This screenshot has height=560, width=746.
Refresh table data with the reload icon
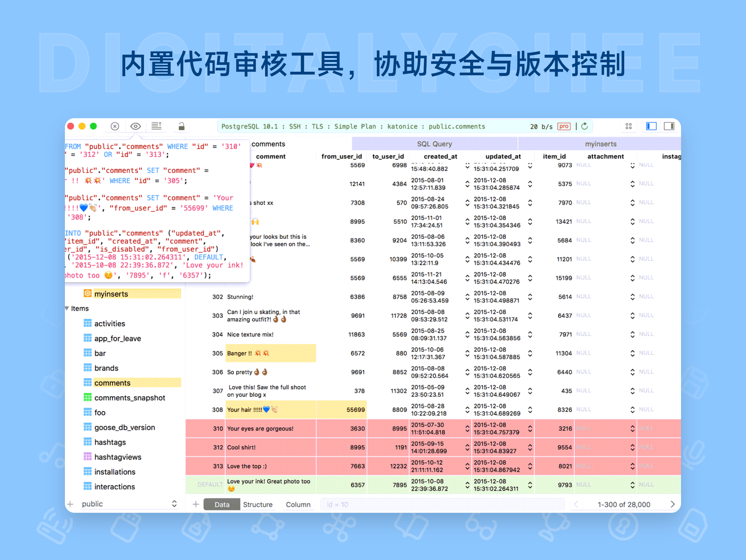584,126
